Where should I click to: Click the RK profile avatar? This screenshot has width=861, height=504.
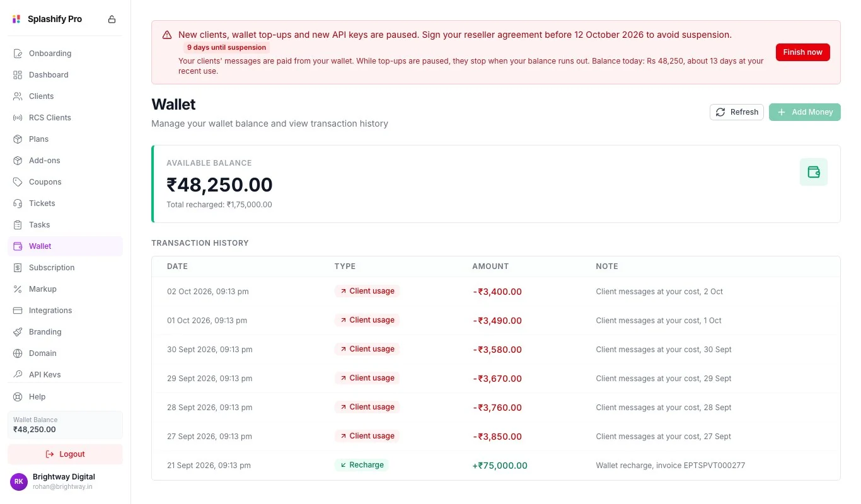(19, 482)
